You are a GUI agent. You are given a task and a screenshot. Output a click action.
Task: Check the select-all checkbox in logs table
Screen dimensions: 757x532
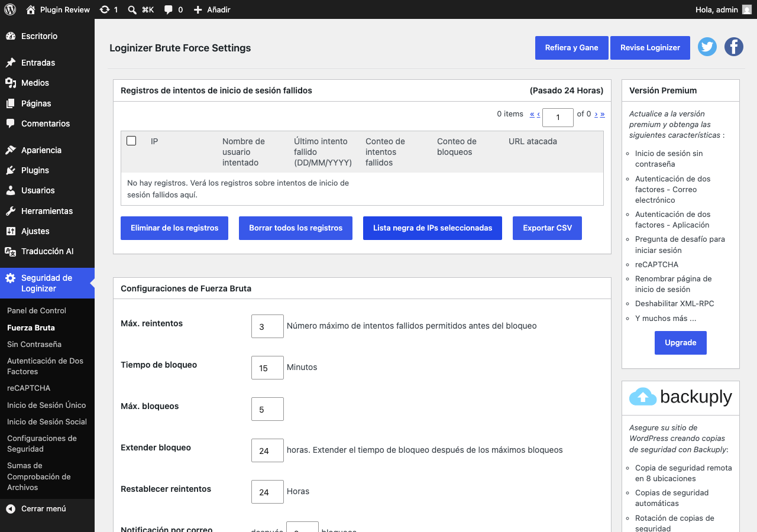click(x=131, y=141)
